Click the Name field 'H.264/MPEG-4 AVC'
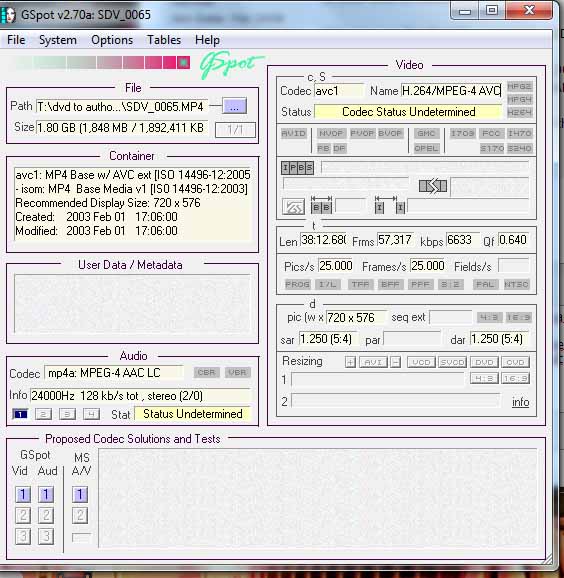Image resolution: width=564 pixels, height=578 pixels. point(451,91)
